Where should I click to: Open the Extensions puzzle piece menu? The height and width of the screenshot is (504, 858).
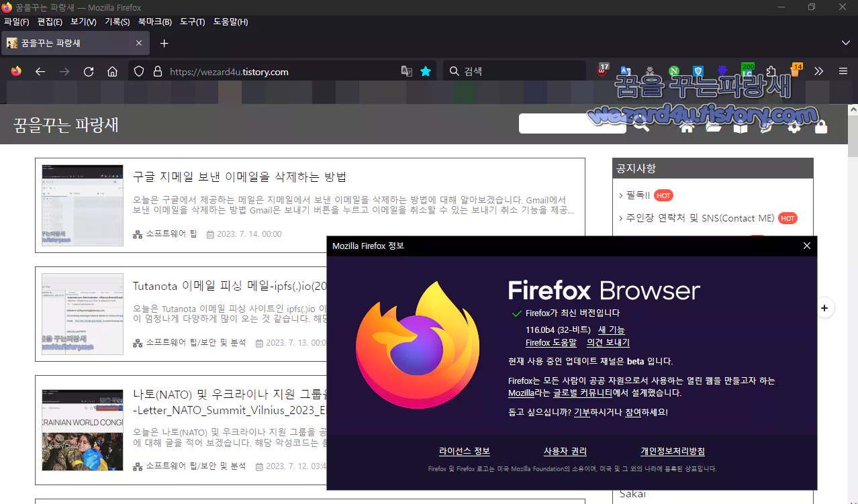(x=771, y=71)
